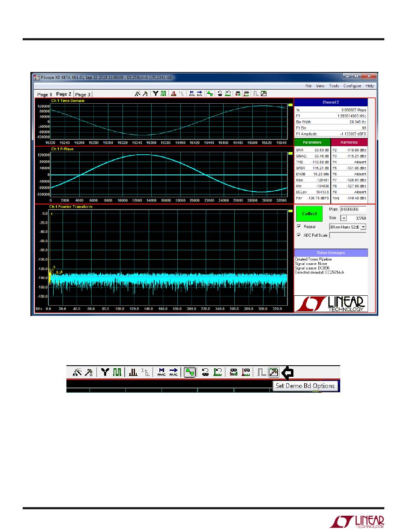
Task: Click the green loop-arrow graph icon in PScope toolbar
Action: (228, 93)
